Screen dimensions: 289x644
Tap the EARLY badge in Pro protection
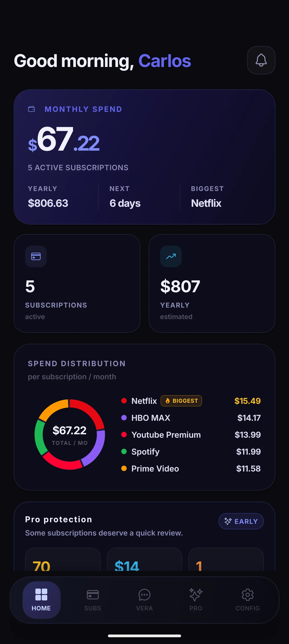point(241,521)
